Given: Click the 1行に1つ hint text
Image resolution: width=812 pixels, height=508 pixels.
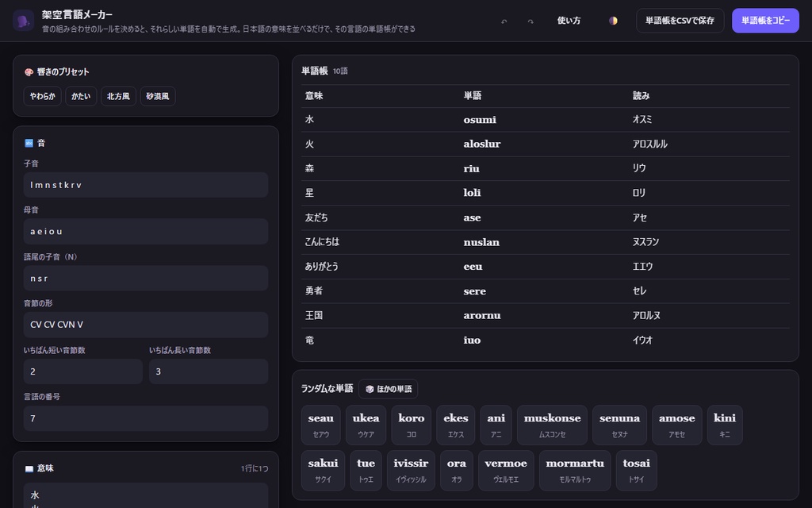Looking at the screenshot, I should click(x=255, y=468).
